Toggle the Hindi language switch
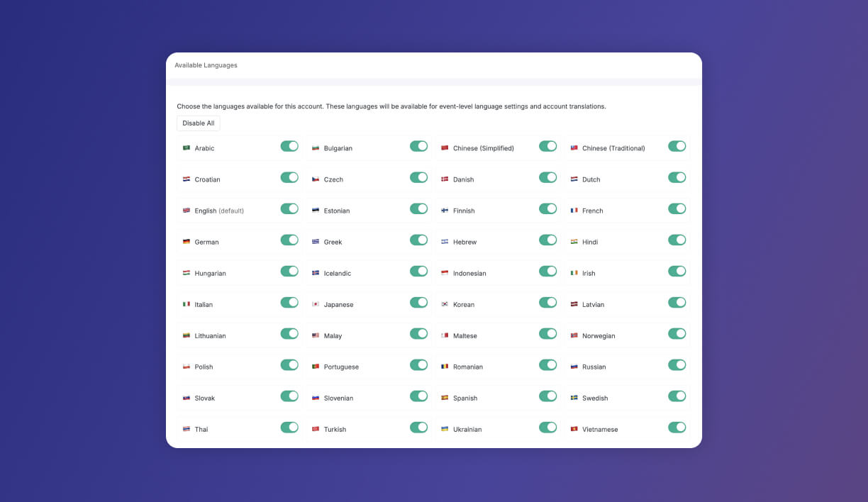 (x=677, y=240)
